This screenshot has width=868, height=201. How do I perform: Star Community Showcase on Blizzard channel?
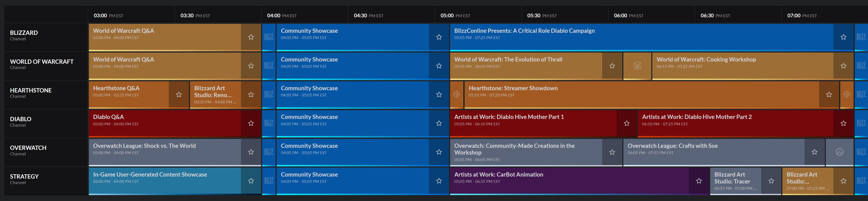point(439,37)
